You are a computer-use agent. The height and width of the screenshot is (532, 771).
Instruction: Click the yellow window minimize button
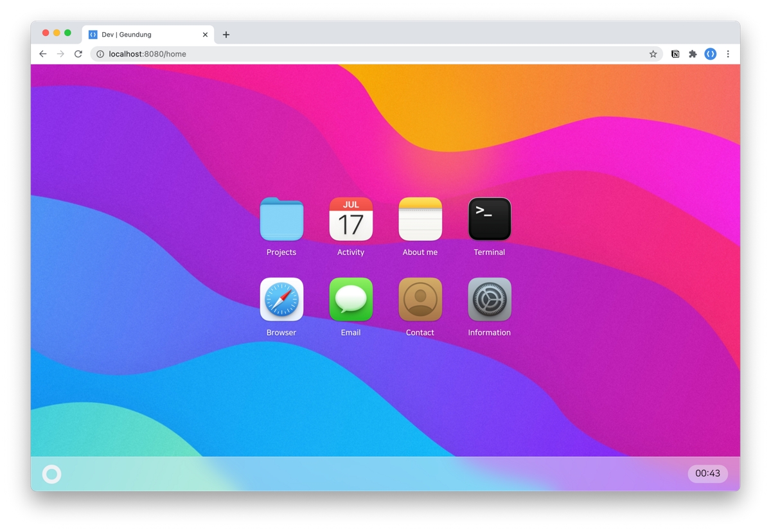pyautogui.click(x=57, y=33)
